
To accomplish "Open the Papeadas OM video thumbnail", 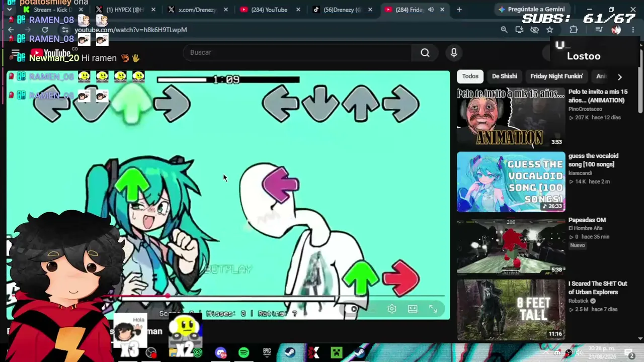I will (x=511, y=246).
